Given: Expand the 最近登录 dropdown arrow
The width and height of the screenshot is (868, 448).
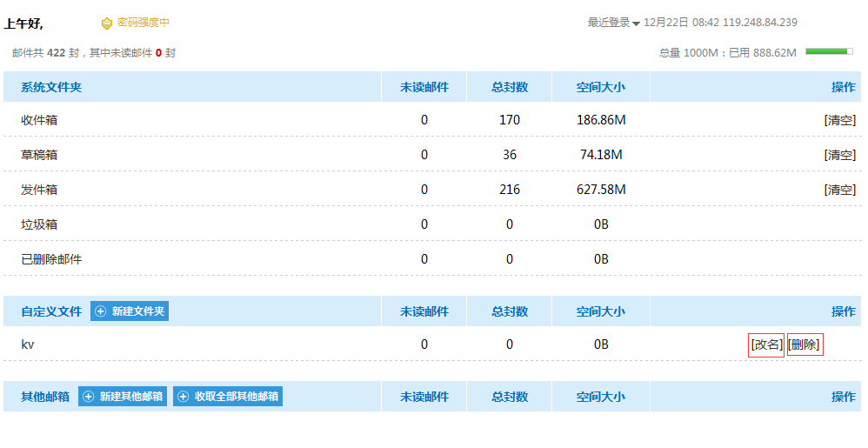Looking at the screenshot, I should coord(636,23).
